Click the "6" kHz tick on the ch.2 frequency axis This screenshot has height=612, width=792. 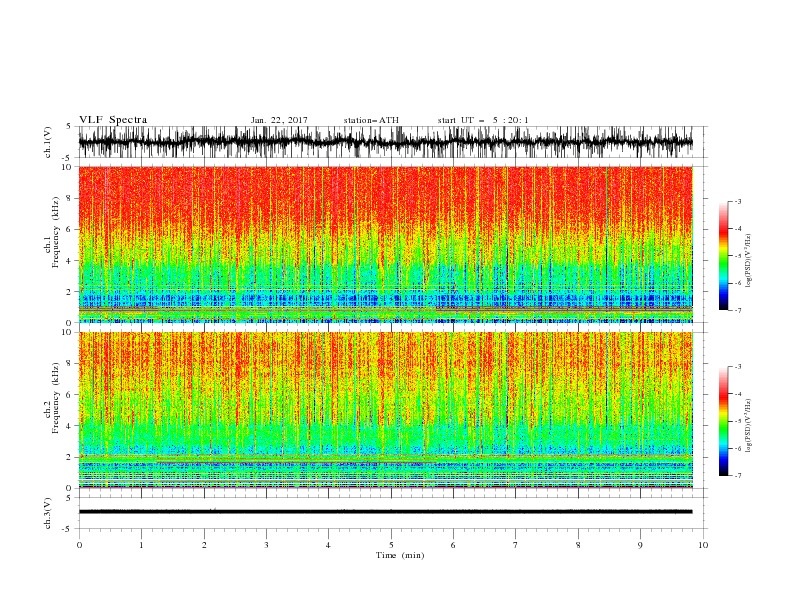coord(71,395)
